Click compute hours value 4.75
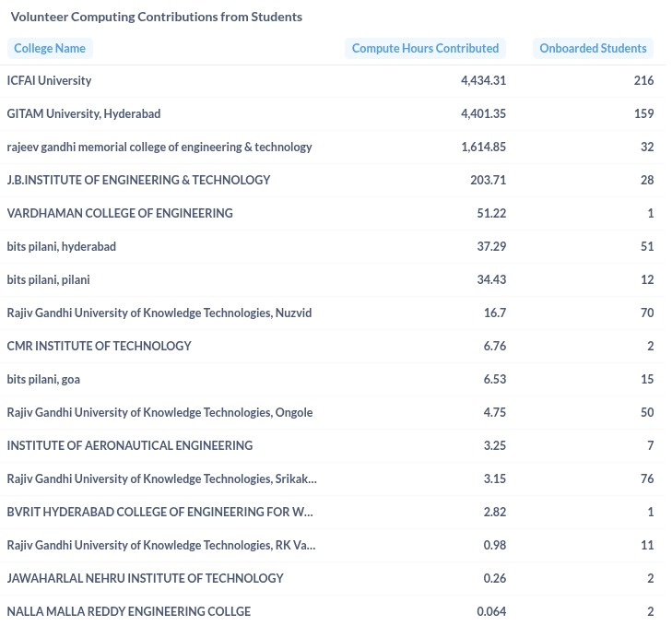 pyautogui.click(x=495, y=412)
